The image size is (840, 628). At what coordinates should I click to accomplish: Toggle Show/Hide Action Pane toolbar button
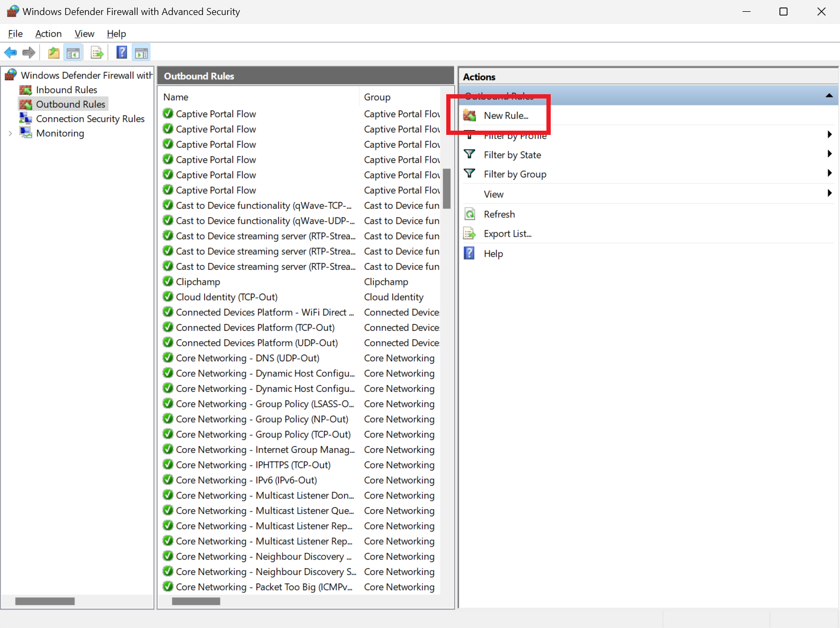(x=141, y=52)
